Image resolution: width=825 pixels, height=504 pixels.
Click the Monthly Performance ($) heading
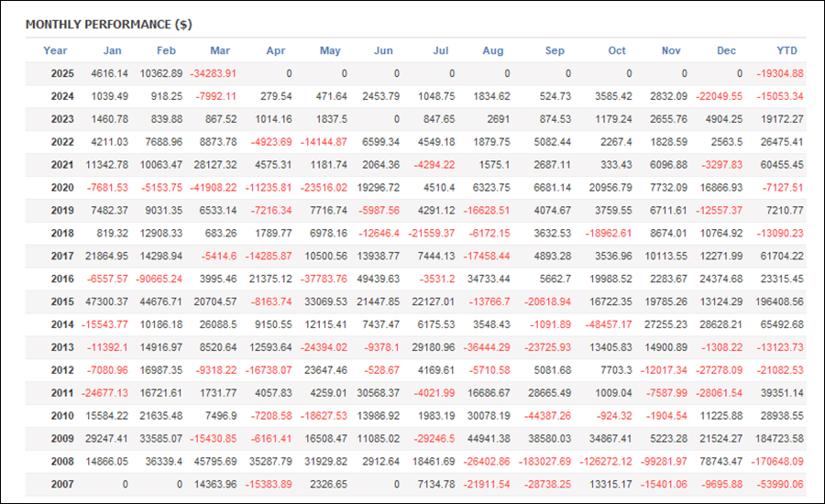[109, 24]
